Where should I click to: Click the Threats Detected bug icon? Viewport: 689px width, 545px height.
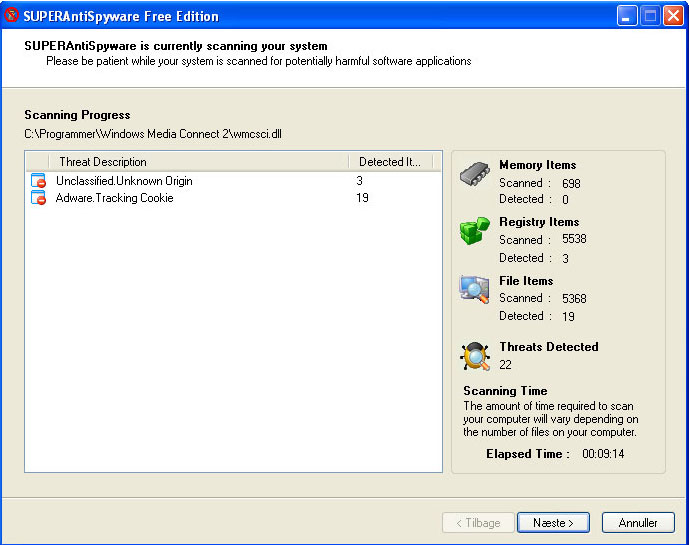point(475,356)
